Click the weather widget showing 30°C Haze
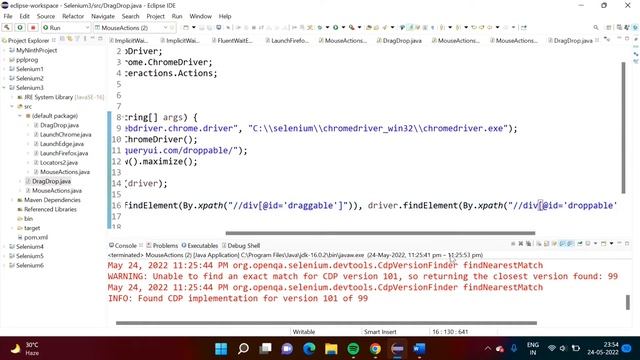 point(25,349)
